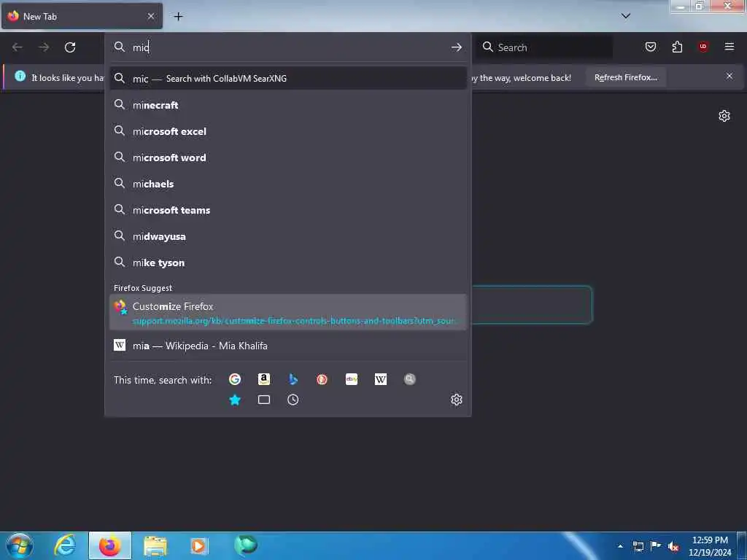Show hidden tray icons arrow

(x=620, y=546)
